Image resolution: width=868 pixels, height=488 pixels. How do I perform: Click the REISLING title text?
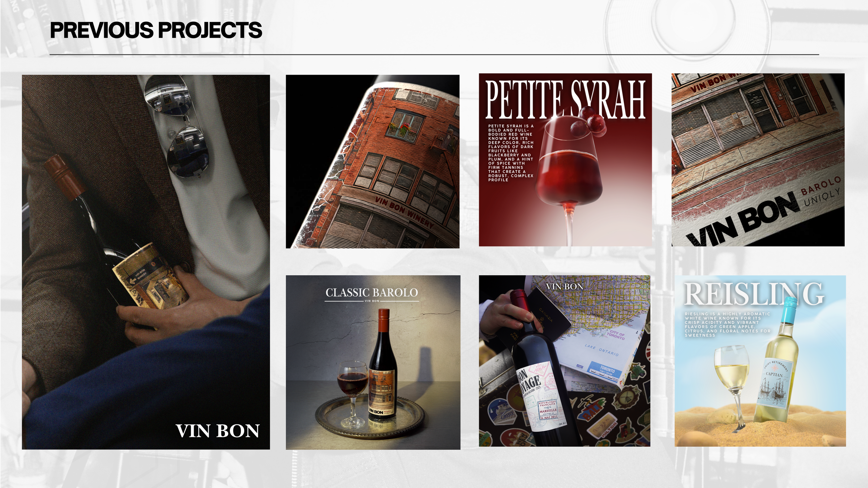[x=754, y=294]
